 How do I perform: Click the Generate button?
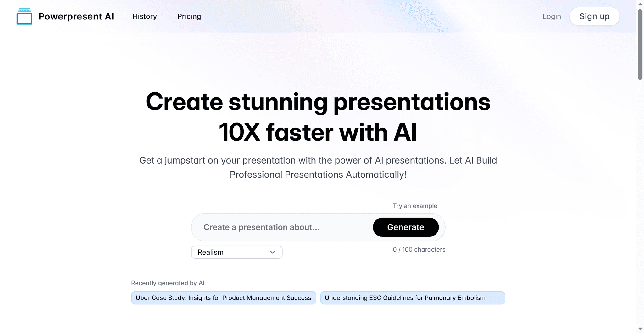(406, 227)
